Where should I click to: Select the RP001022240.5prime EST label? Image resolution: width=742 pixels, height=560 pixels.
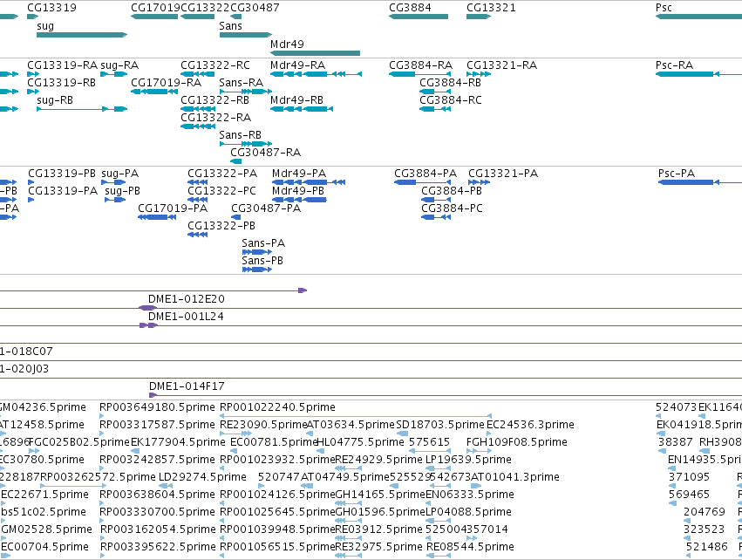278,407
